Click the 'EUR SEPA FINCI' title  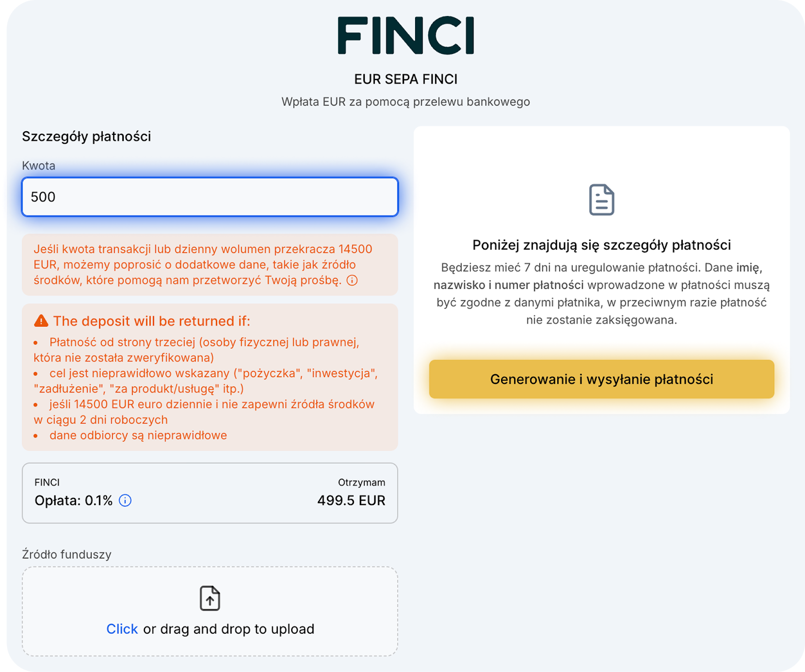[x=406, y=79]
